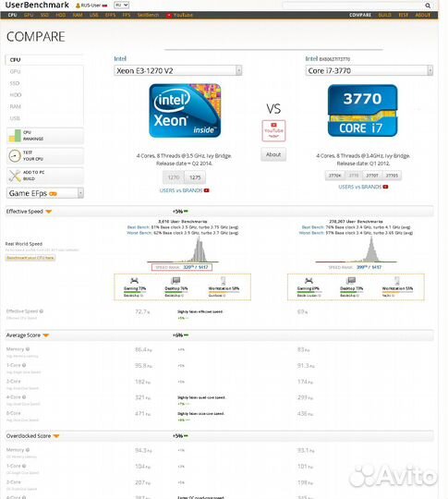Click info icon next to Effective Speed row
Viewport: 448px width, 499px height.
(42, 311)
